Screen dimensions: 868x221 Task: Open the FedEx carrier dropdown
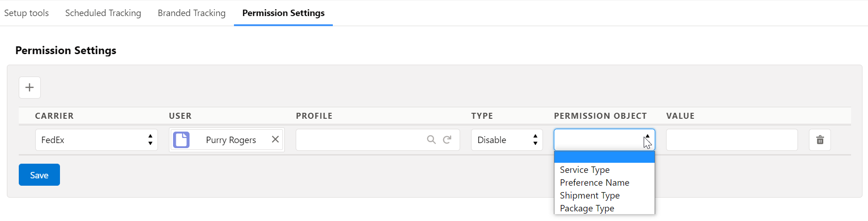[97, 140]
